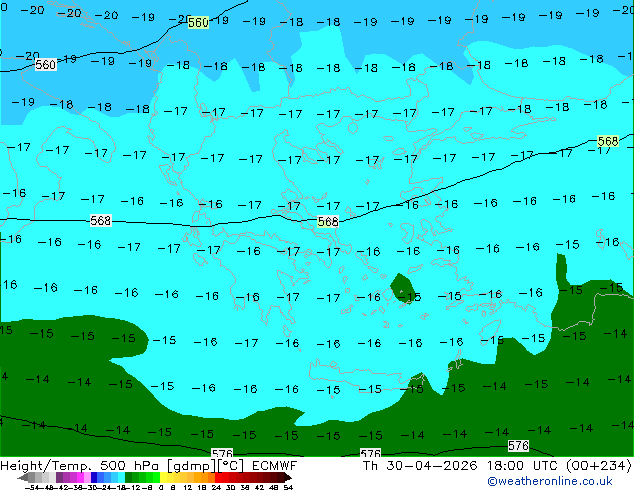Image resolution: width=634 pixels, height=490 pixels.
Task: Pick the cyan -18 swatch on the legend
Action: pos(121,478)
